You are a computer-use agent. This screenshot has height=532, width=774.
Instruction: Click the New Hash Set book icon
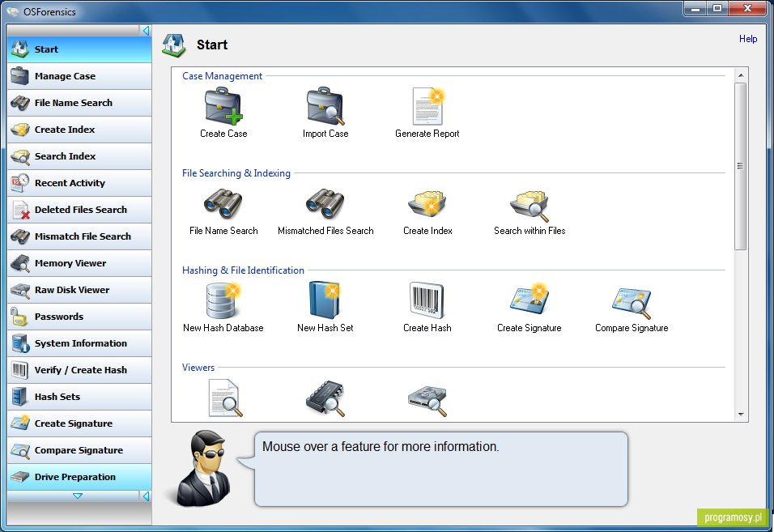[325, 300]
